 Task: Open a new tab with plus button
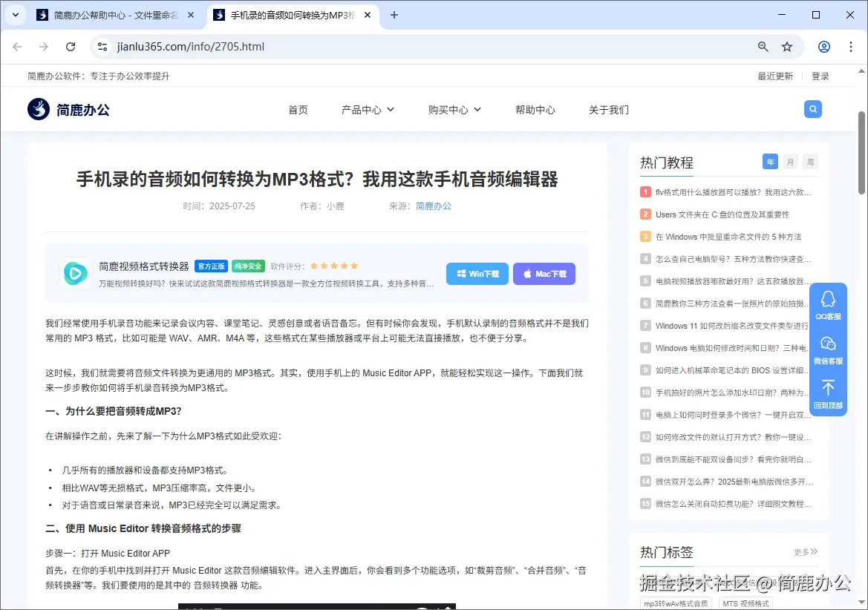click(x=394, y=15)
